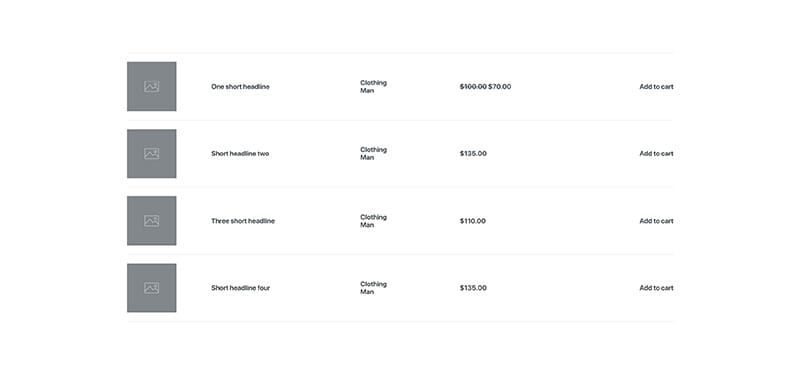This screenshot has height=374, width=800.
Task: Open the One short headline product title
Action: click(240, 87)
